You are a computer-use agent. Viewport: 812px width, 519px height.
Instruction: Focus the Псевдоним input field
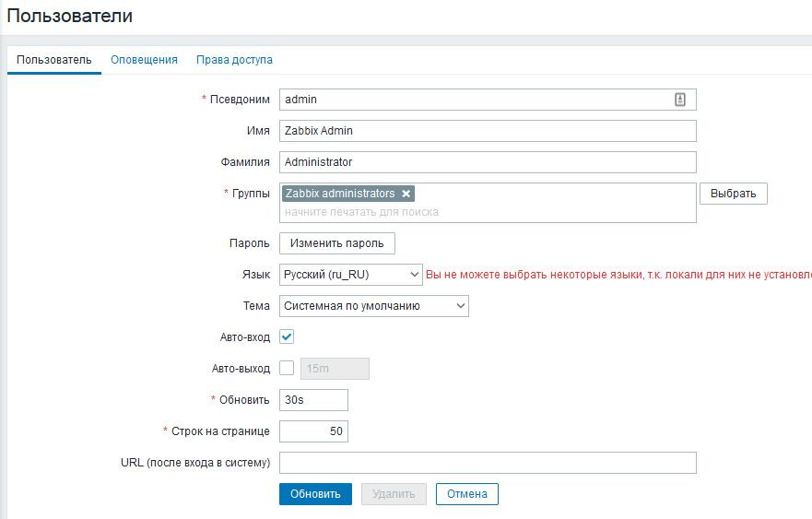475,100
